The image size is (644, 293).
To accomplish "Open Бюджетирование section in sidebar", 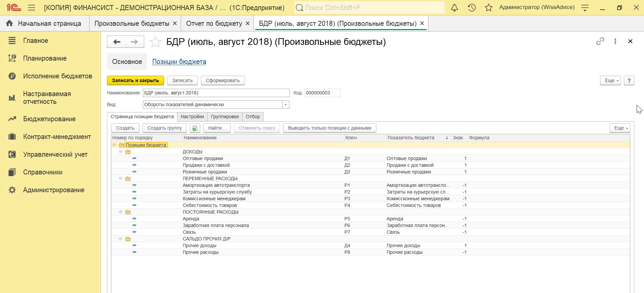I will click(49, 119).
